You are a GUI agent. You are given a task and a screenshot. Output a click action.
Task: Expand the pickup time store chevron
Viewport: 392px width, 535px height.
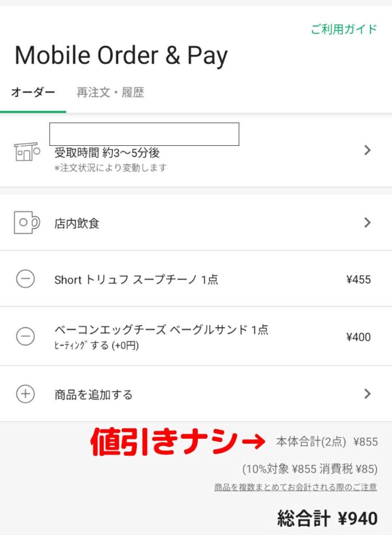tap(367, 150)
